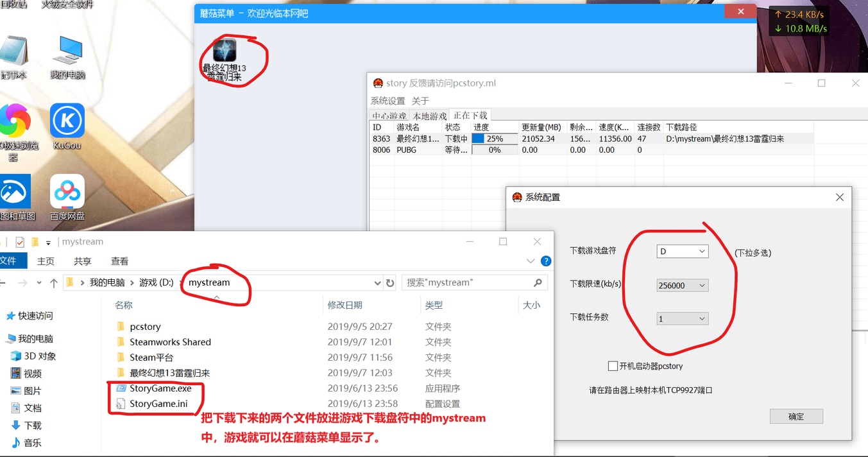Switch to the 本地游戏 tab
This screenshot has height=457, width=868.
tap(430, 116)
